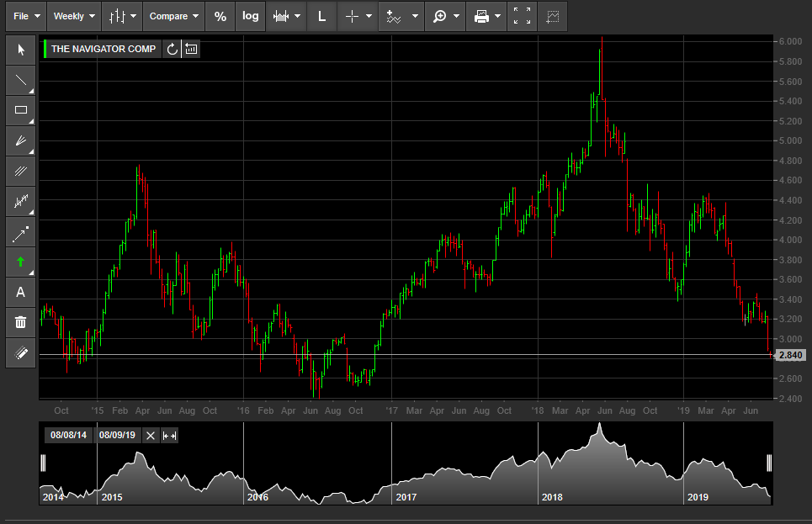The image size is (812, 524).
Task: Toggle logarithmic scale with log button
Action: [x=250, y=17]
